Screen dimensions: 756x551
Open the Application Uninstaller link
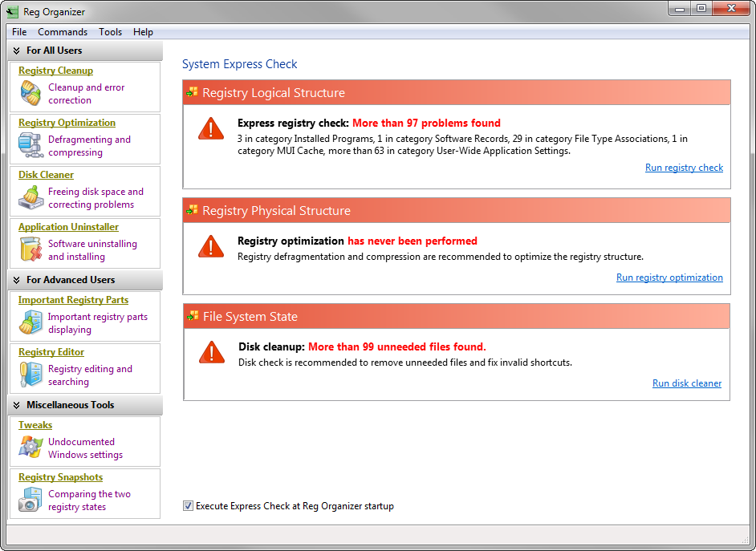click(x=68, y=226)
